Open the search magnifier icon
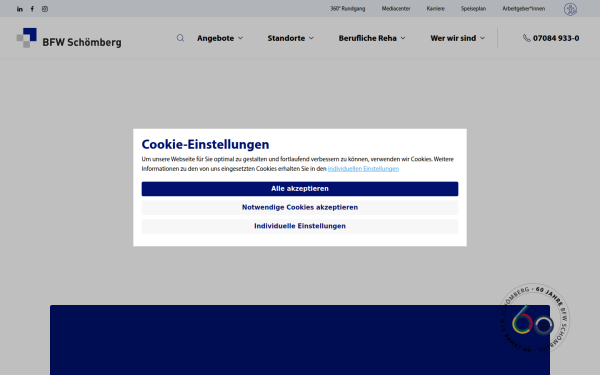600x375 pixels. [x=180, y=38]
